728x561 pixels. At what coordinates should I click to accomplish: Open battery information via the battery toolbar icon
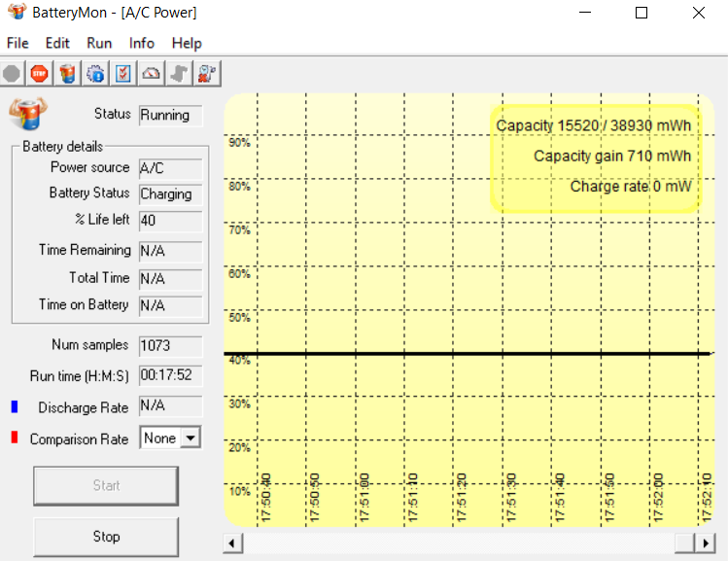pyautogui.click(x=67, y=73)
